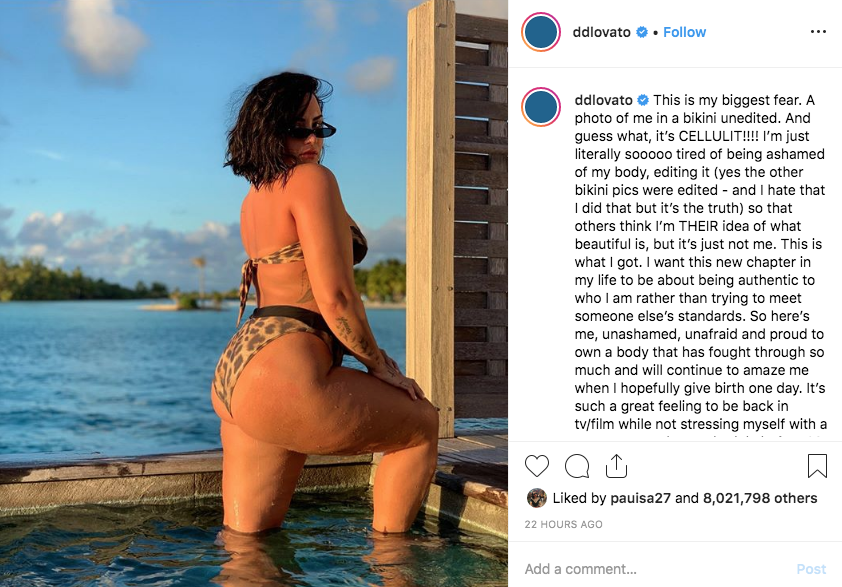
Task: Open ddlovato username link in caption
Action: (604, 100)
